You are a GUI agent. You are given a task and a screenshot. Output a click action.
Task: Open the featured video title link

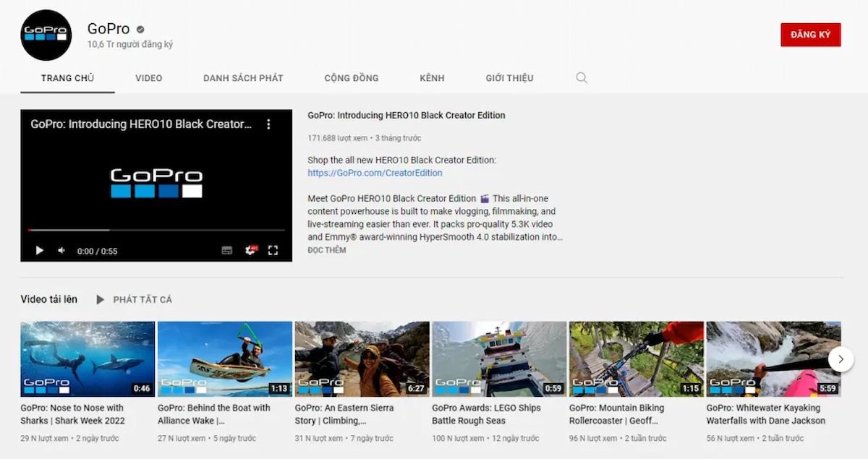[407, 115]
